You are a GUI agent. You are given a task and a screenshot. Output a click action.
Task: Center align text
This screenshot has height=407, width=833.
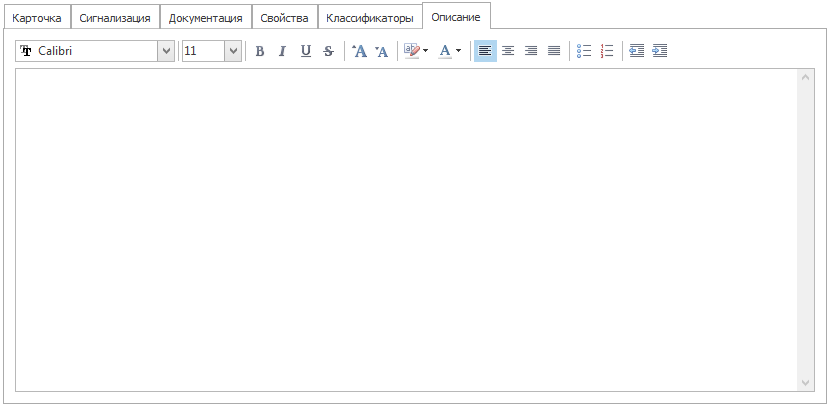[508, 51]
